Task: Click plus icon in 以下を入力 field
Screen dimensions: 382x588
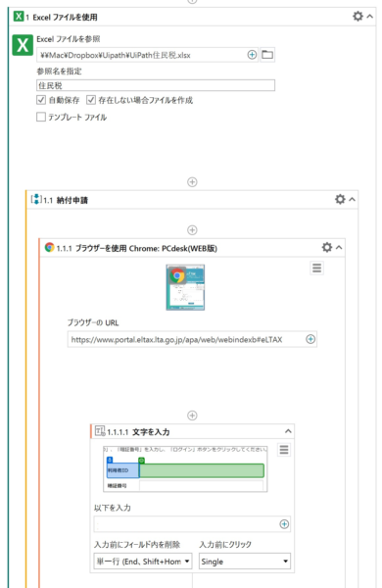Action: coord(284,524)
